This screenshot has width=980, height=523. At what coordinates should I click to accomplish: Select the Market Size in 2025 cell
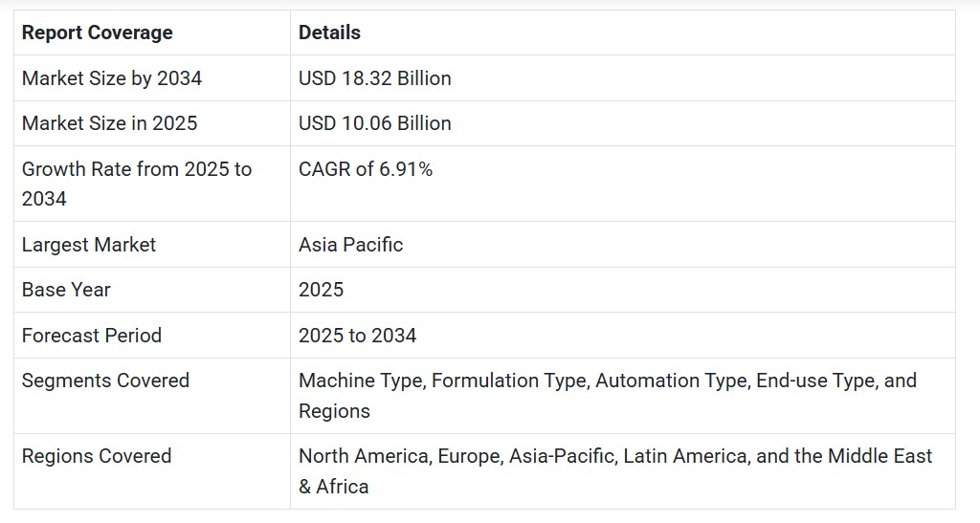pyautogui.click(x=109, y=123)
